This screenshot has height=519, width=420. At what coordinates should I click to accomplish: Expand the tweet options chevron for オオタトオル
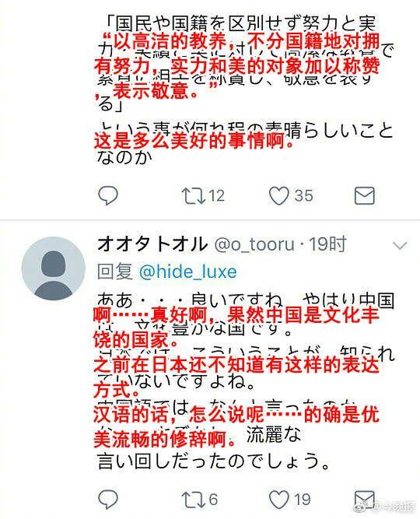coord(400,246)
